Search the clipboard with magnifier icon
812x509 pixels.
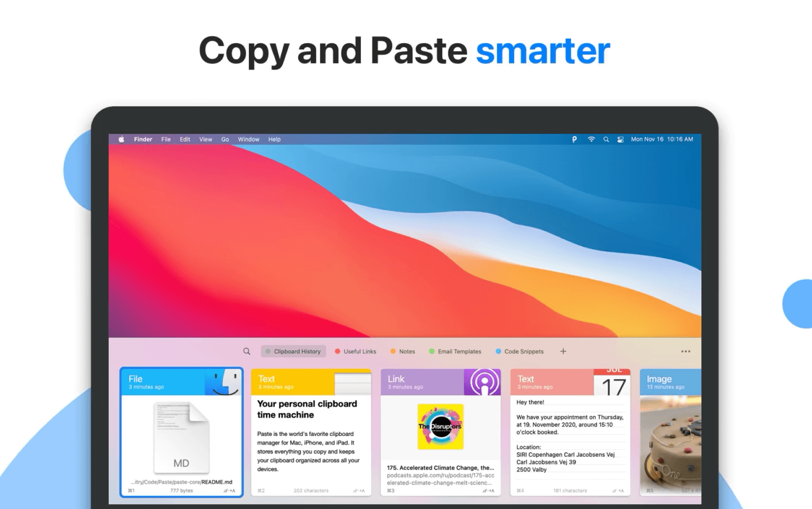[x=247, y=351]
